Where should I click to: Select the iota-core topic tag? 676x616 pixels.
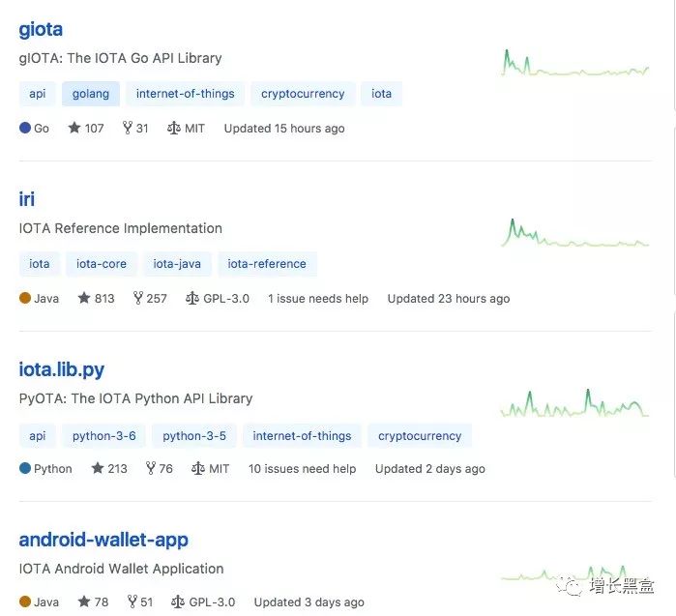(102, 263)
